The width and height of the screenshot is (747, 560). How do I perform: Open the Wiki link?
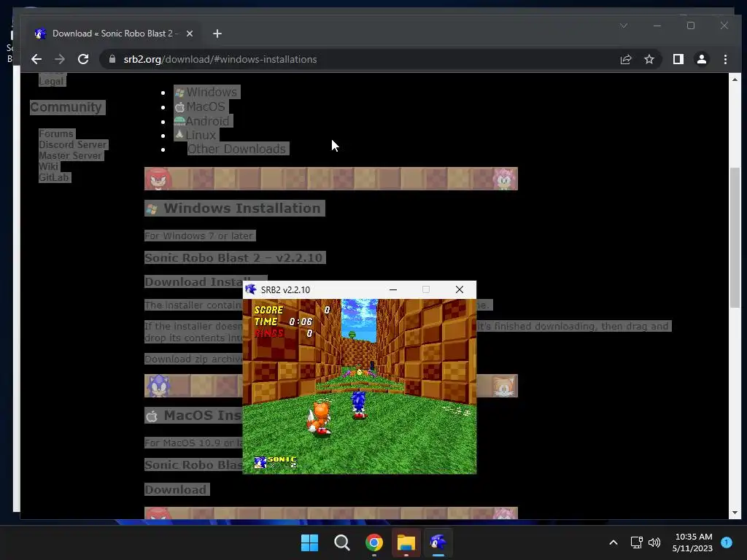(x=49, y=167)
